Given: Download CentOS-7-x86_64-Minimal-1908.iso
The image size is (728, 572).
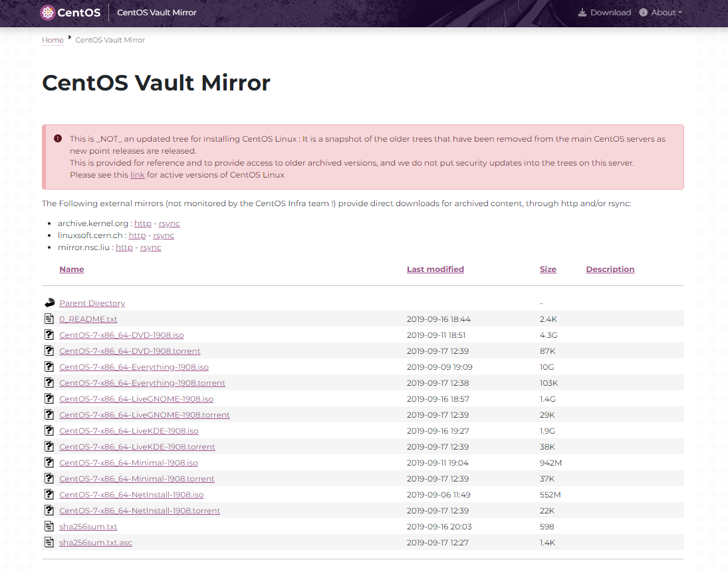Looking at the screenshot, I should pos(128,463).
